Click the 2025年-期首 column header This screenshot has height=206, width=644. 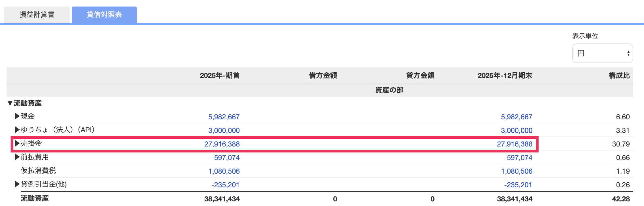point(220,76)
